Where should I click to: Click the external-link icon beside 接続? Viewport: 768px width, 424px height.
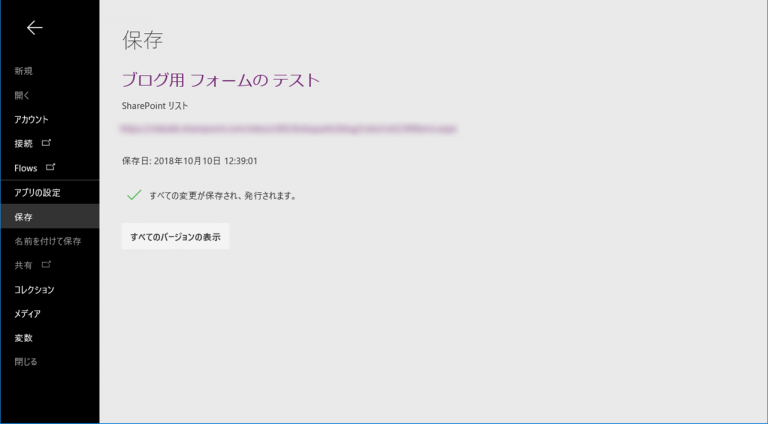(x=46, y=143)
